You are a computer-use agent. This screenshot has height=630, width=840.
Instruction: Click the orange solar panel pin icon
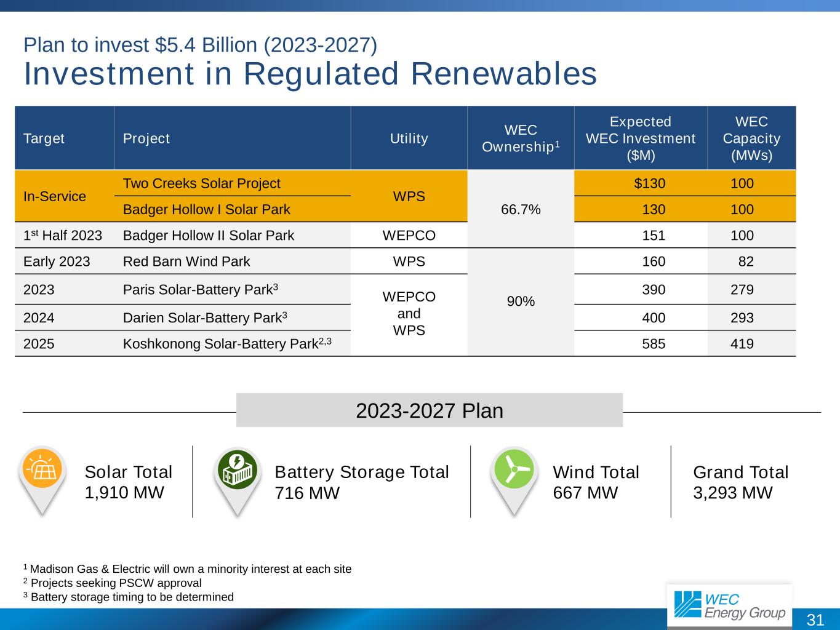(x=42, y=472)
